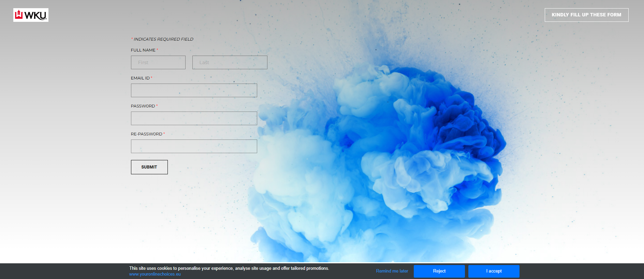The width and height of the screenshot is (644, 279).
Task: Click into the Password field
Action: pos(194,118)
